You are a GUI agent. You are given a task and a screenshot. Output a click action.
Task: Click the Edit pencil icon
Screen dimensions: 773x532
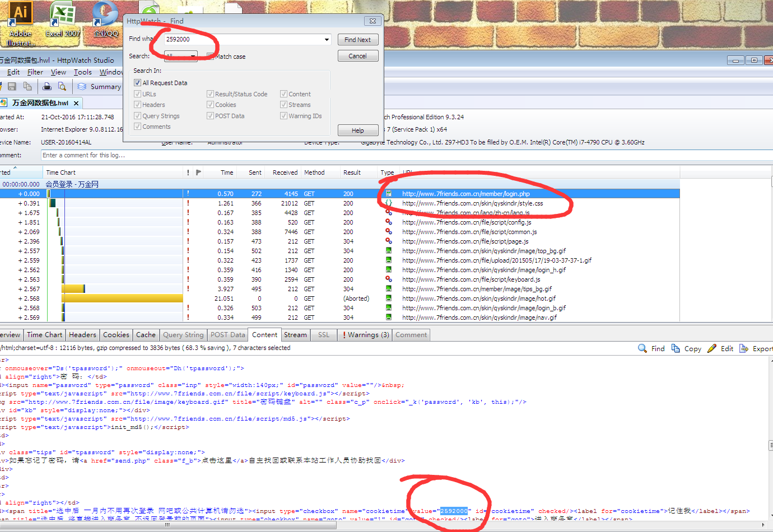(712, 348)
